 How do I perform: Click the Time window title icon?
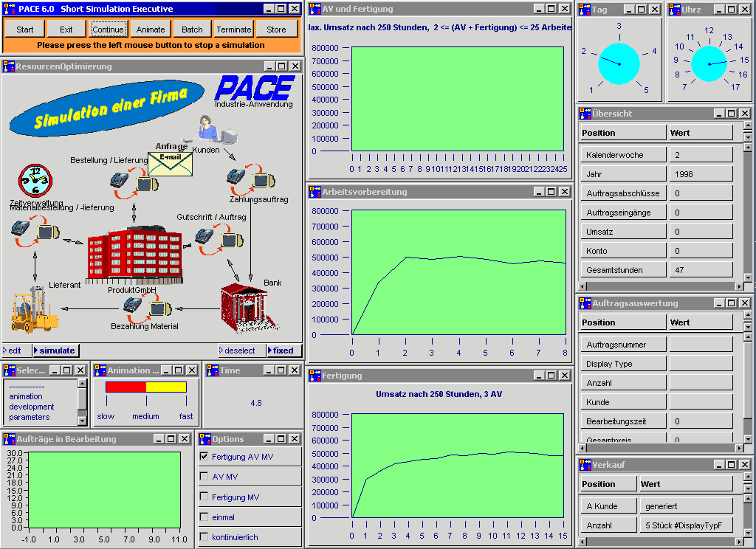(213, 370)
